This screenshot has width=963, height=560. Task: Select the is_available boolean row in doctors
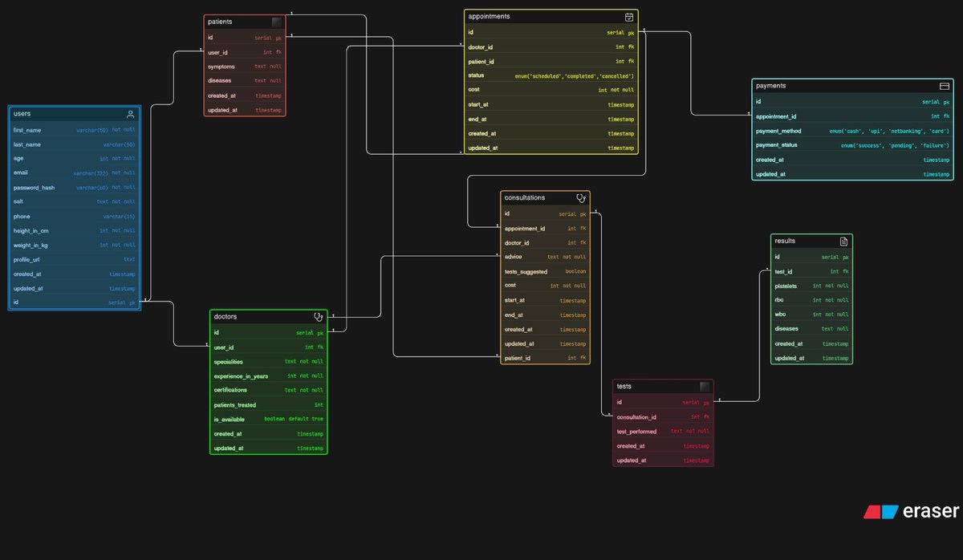pyautogui.click(x=269, y=419)
